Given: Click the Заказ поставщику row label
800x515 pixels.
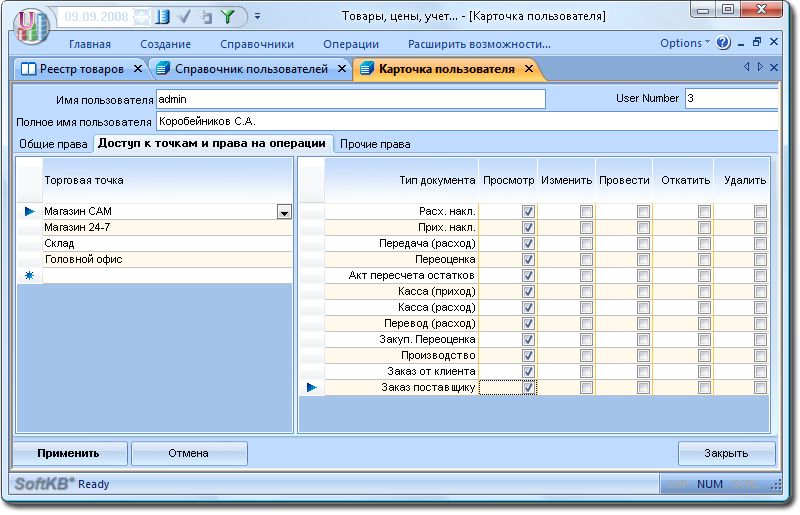Looking at the screenshot, I should coord(428,387).
